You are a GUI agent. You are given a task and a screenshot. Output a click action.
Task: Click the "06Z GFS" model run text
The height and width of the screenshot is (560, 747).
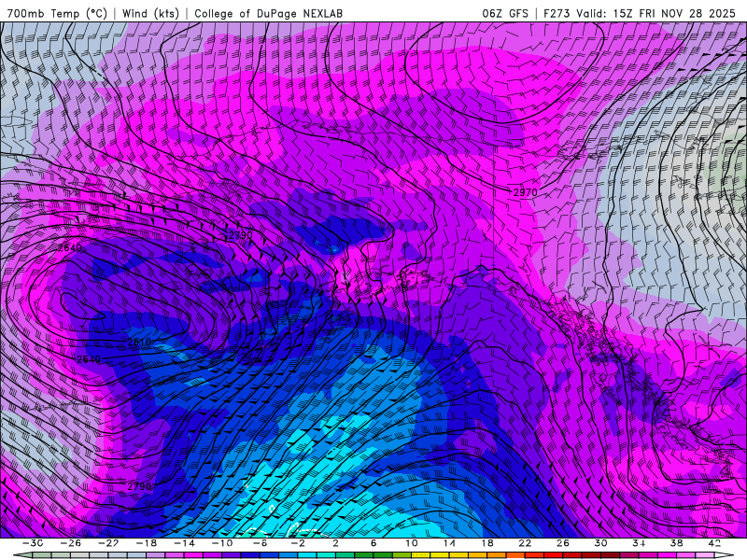(x=505, y=13)
